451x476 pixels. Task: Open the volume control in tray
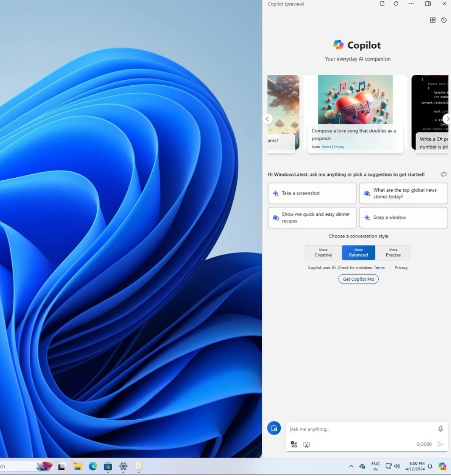coord(397,466)
